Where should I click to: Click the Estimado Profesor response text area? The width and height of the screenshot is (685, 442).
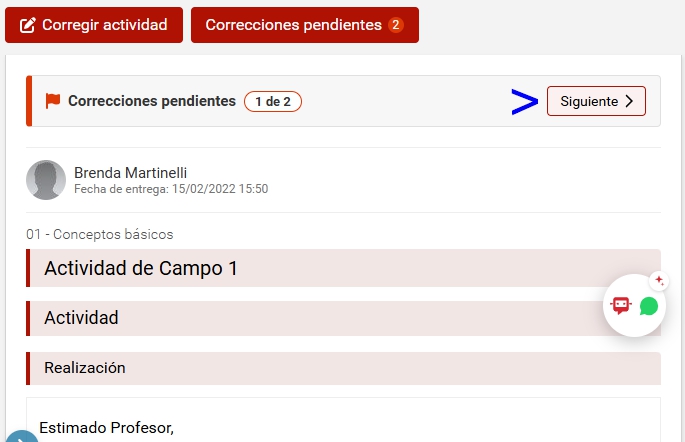point(343,420)
